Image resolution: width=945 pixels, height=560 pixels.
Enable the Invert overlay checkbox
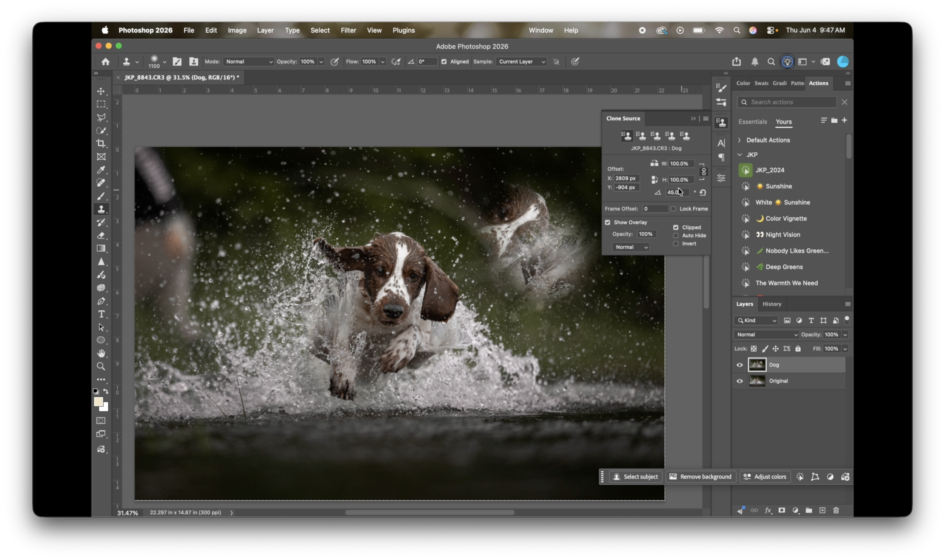[675, 244]
